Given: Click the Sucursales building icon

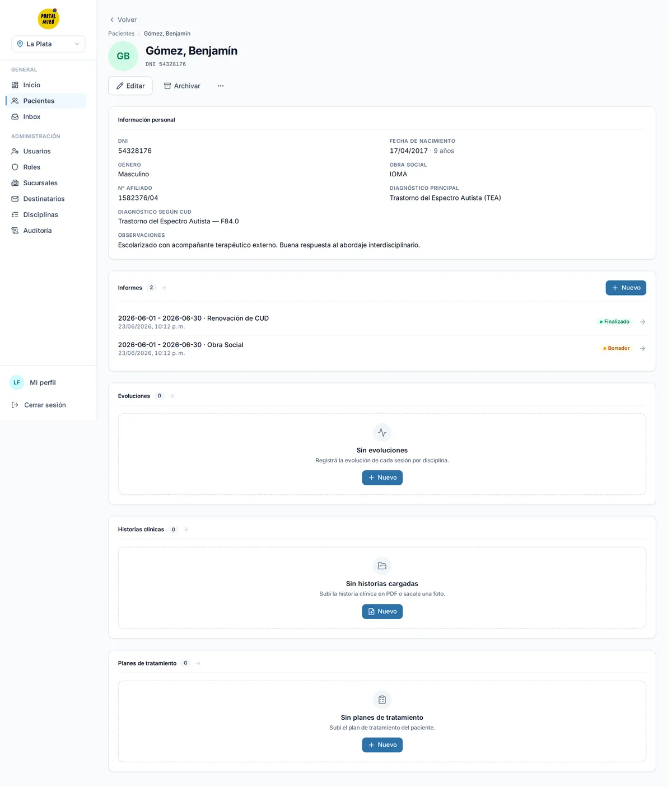Looking at the screenshot, I should 15,183.
